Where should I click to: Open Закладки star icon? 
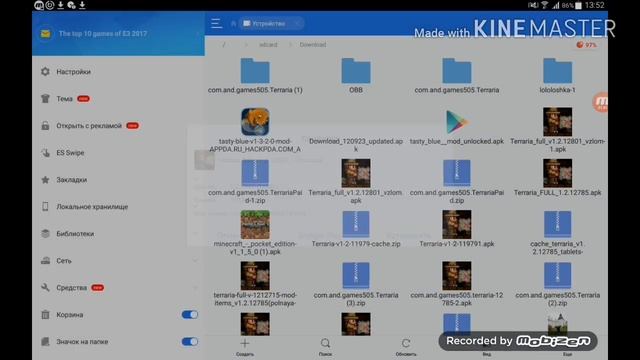click(x=45, y=180)
